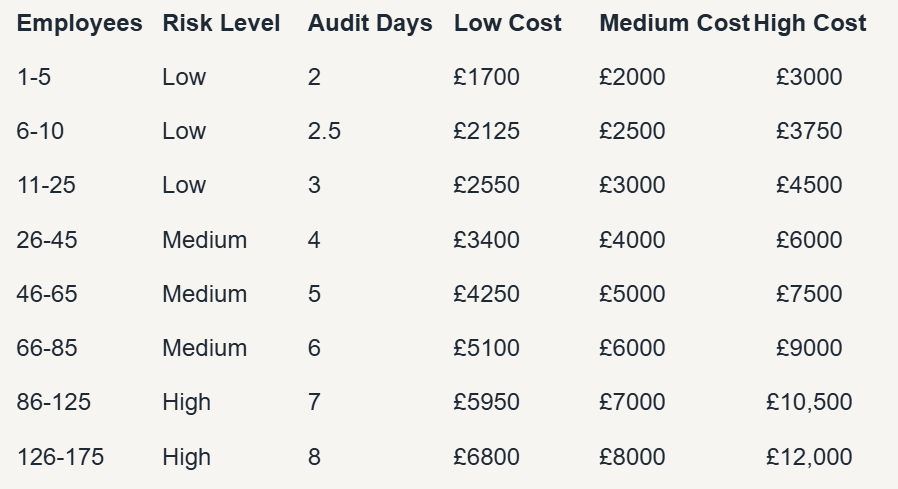Select the Medium Cost column header
The image size is (898, 489).
point(674,23)
